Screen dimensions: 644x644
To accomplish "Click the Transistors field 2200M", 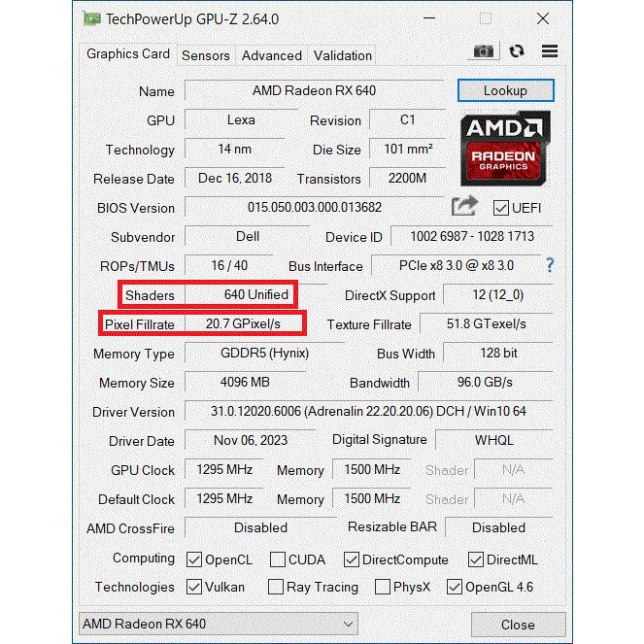I will [407, 179].
